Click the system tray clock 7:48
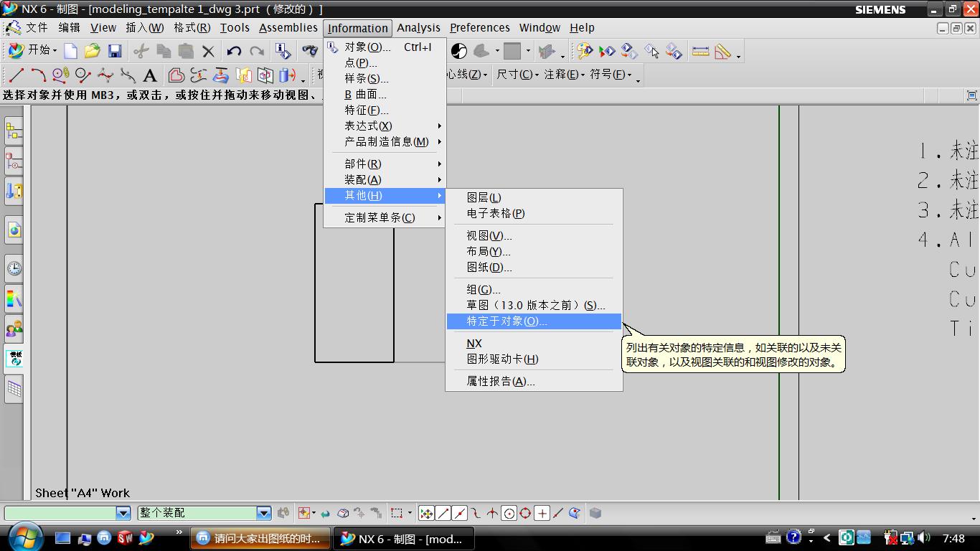Image resolution: width=980 pixels, height=551 pixels. pyautogui.click(x=953, y=538)
